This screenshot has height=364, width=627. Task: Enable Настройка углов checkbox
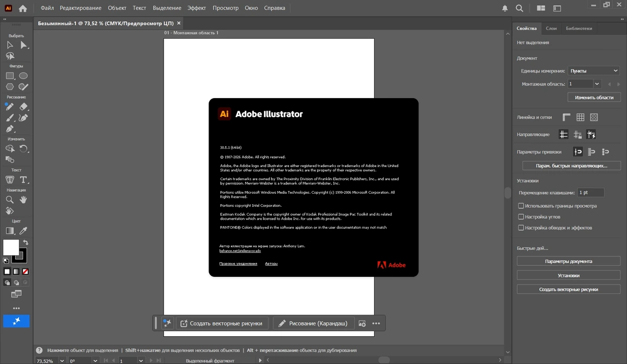[x=521, y=217]
